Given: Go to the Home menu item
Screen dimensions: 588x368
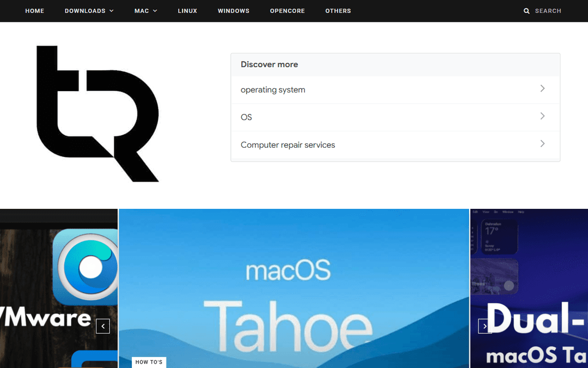Looking at the screenshot, I should 34,11.
